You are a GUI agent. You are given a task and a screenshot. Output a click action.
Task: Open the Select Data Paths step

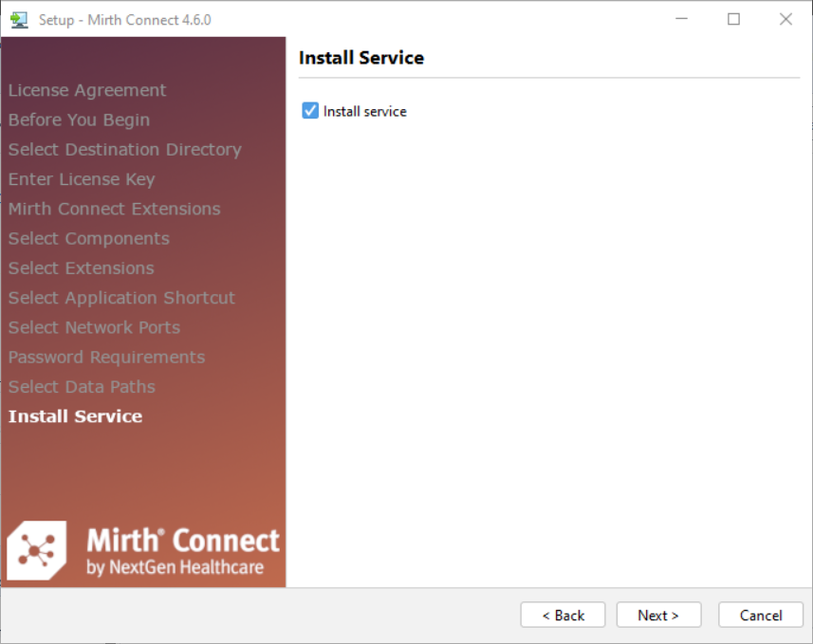click(82, 387)
